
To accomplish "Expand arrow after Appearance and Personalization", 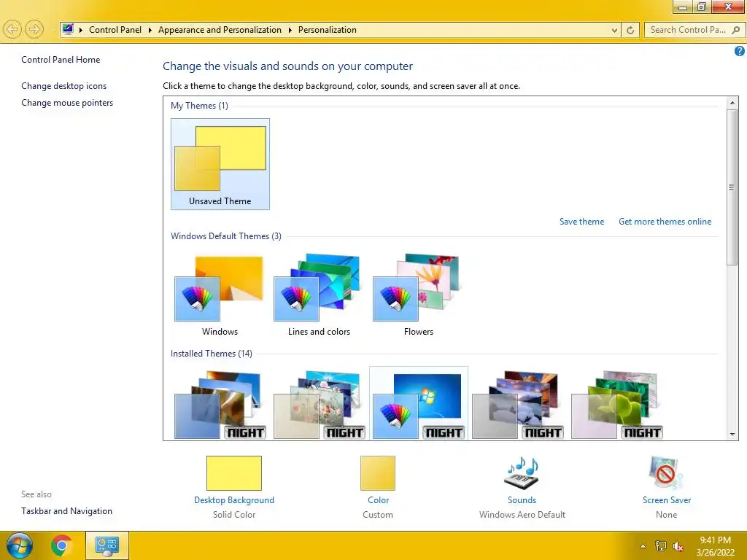I will (x=290, y=30).
